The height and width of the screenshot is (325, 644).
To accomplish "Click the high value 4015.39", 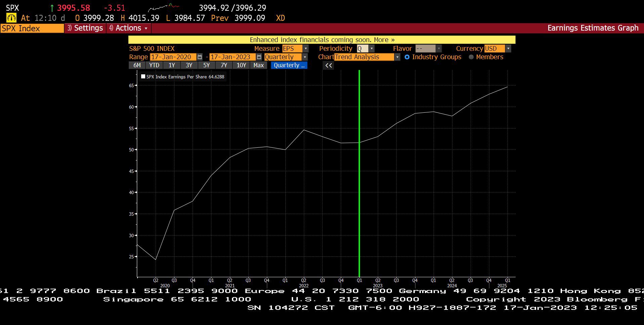I will tap(144, 18).
